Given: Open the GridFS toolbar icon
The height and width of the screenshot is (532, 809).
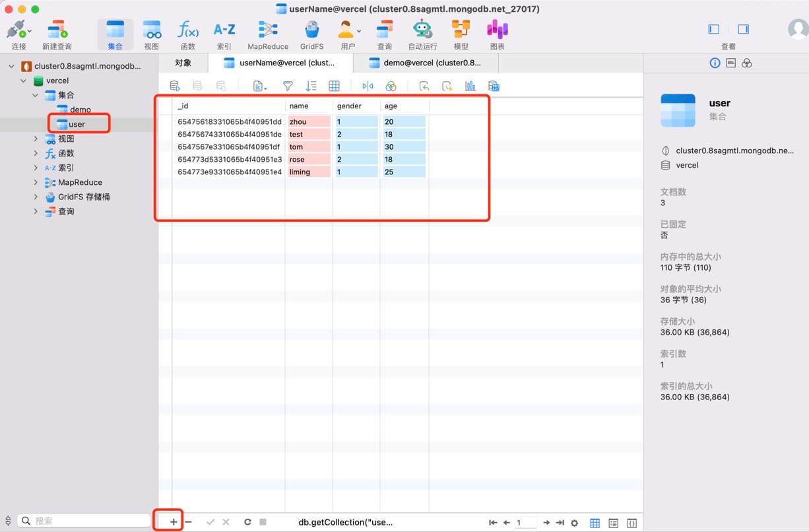Looking at the screenshot, I should coord(311,30).
